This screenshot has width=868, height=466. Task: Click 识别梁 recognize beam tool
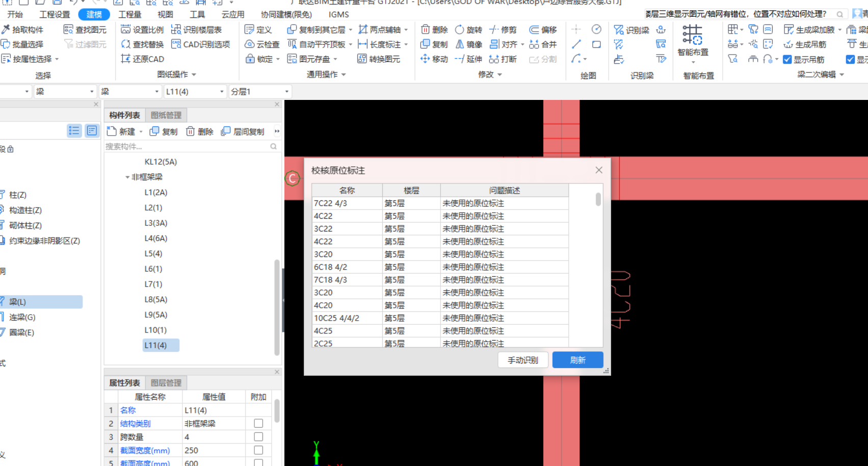coord(632,30)
